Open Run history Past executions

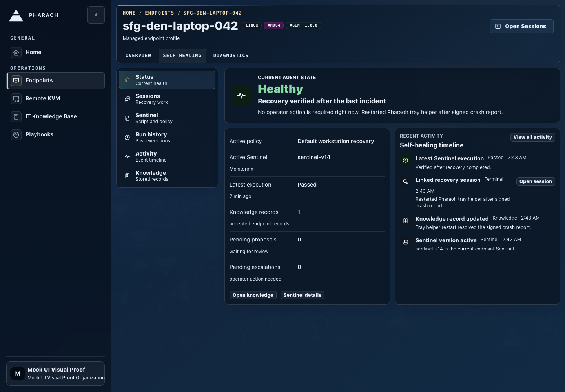pos(167,138)
